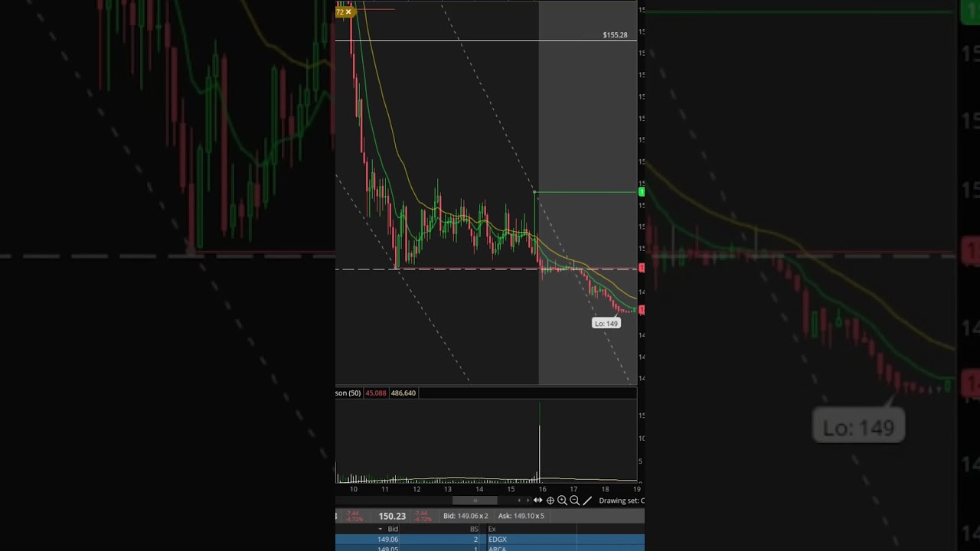This screenshot has height=551, width=980.
Task: Sort by the Bid column header arrow
Action: [x=381, y=529]
